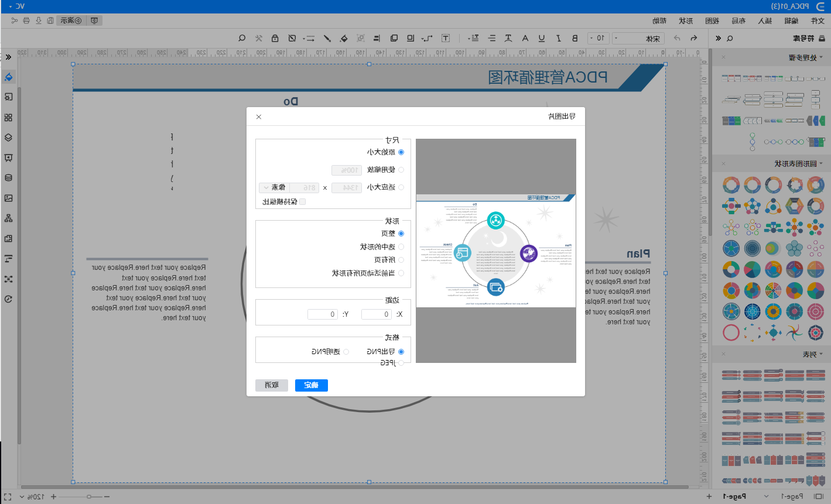Screen dimensions: 831x504
Task: Select 原始大小 original size radio
Action: (401, 152)
